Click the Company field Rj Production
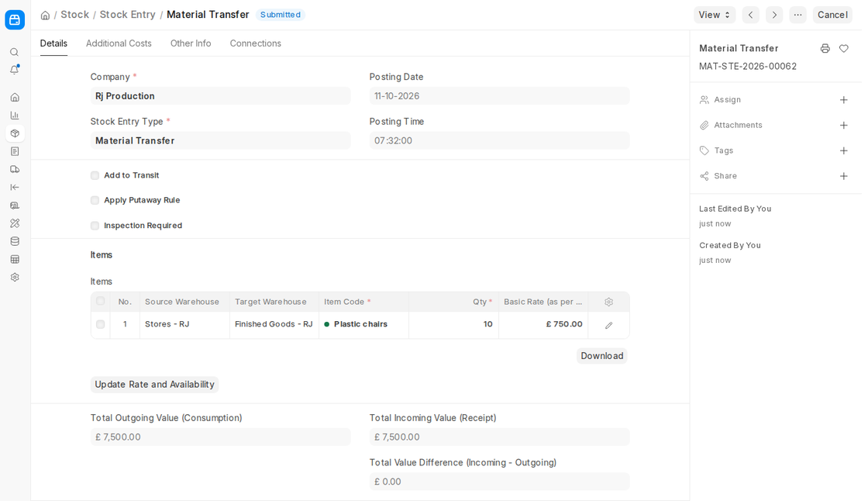Image resolution: width=868 pixels, height=501 pixels. coord(220,96)
